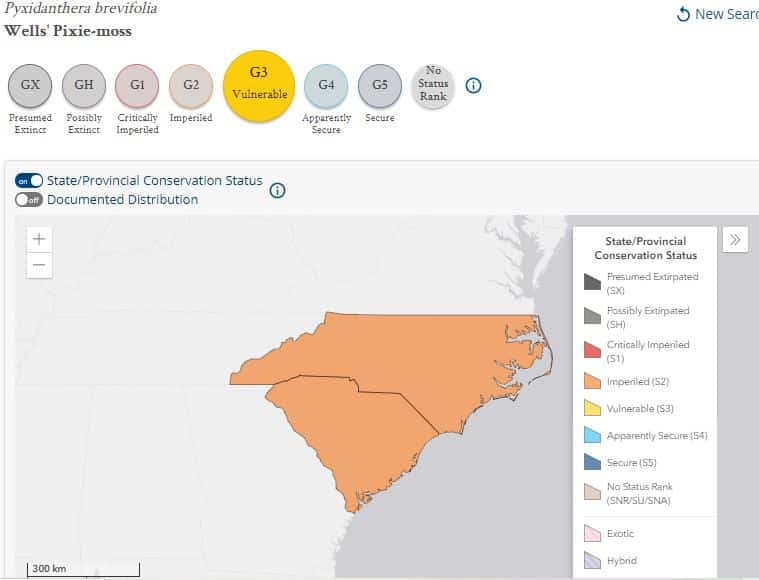Click the Secure (S5) legend swatch

[x=592, y=462]
